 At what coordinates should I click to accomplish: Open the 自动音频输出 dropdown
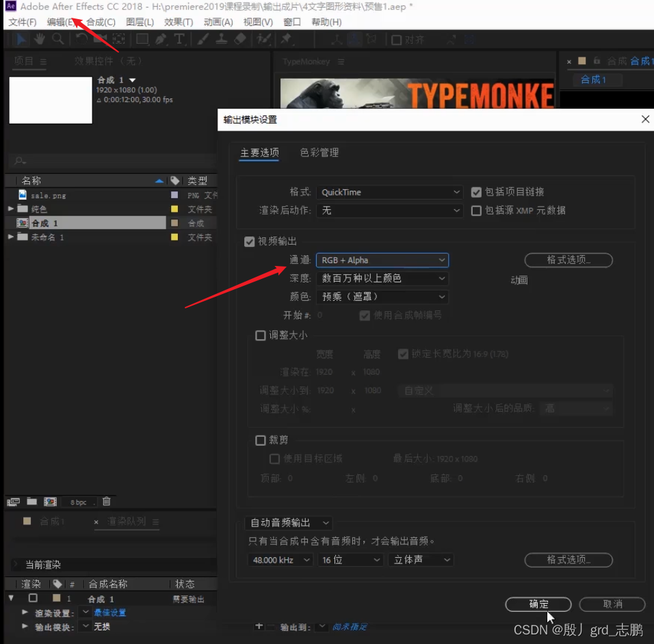click(289, 523)
